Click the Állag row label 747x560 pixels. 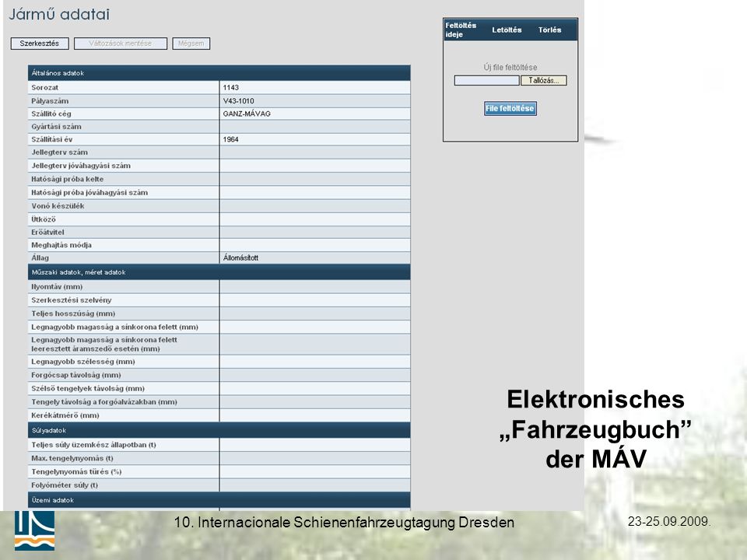[x=40, y=257]
